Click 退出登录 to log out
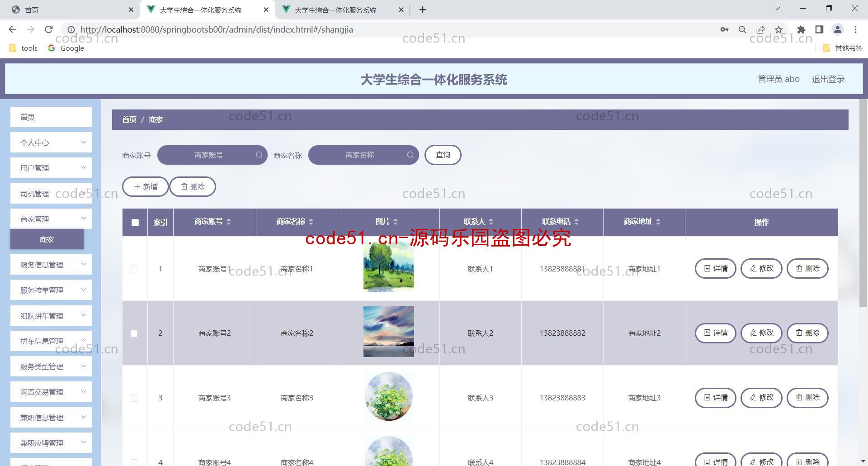The width and height of the screenshot is (868, 466). point(828,79)
